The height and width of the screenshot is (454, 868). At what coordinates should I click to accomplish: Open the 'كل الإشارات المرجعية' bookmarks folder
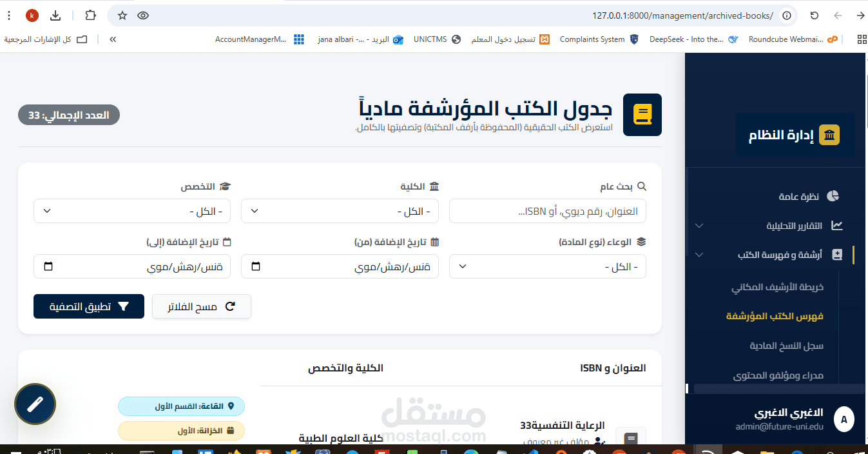[x=46, y=39]
